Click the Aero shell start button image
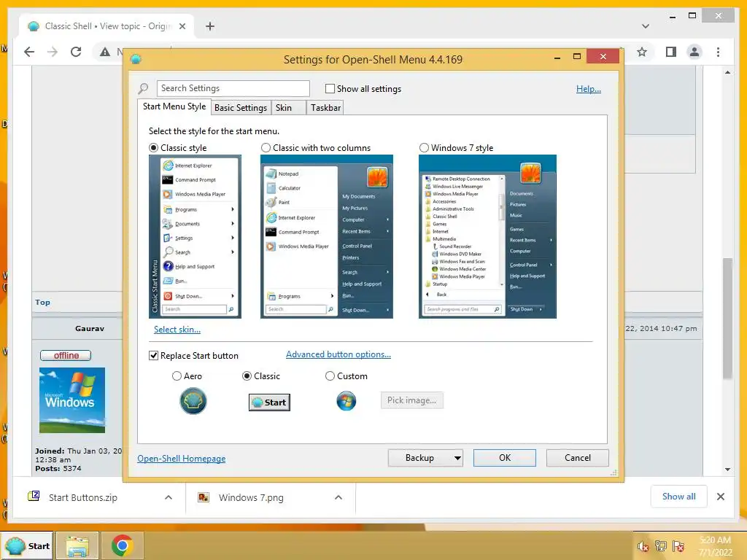The image size is (747, 560). (x=193, y=401)
